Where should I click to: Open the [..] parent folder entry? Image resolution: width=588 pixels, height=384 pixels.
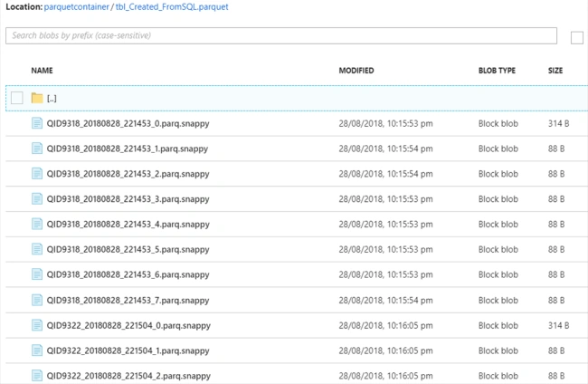point(52,99)
